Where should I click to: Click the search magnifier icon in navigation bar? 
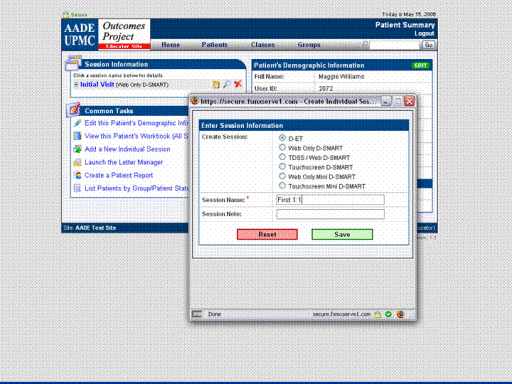(365, 44)
